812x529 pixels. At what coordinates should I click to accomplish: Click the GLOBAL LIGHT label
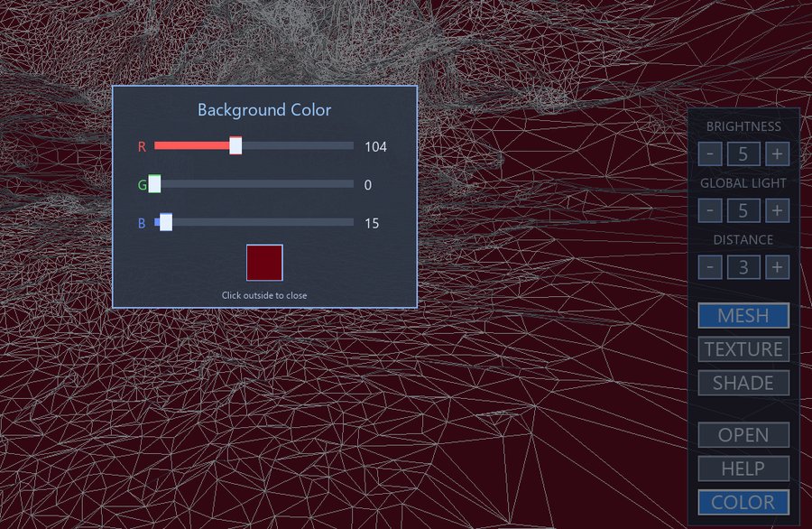(x=743, y=183)
